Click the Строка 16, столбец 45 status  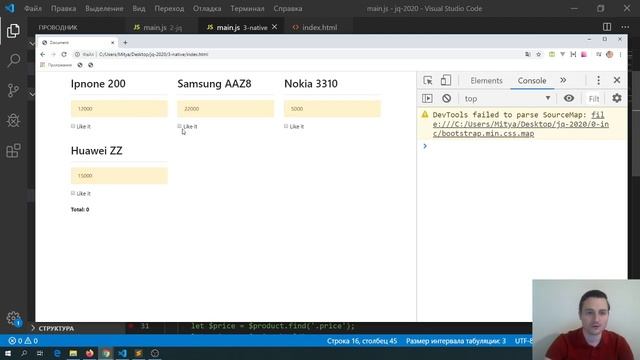(362, 341)
